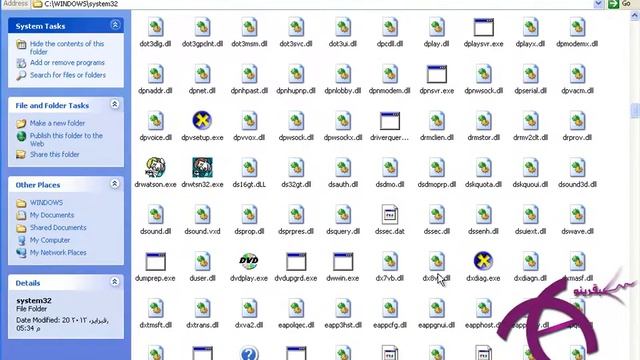640x360 pixels.
Task: Click Publish this folder to the Web
Action: tap(66, 140)
